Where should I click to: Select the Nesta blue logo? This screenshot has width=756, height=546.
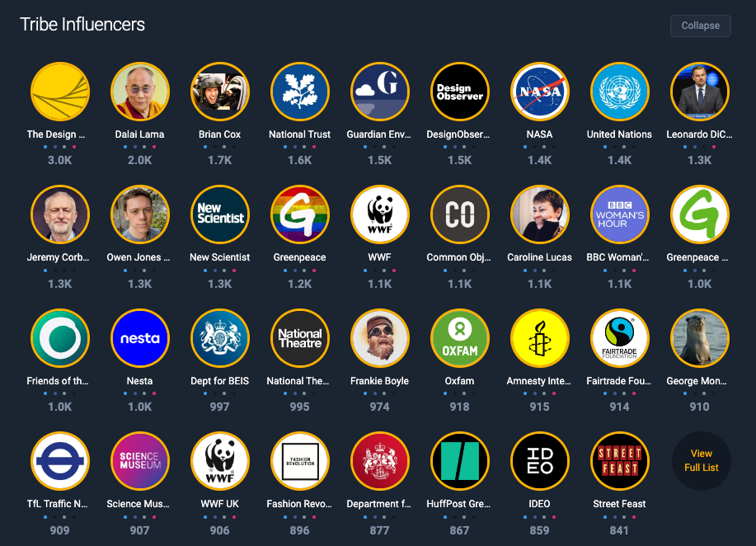click(140, 338)
